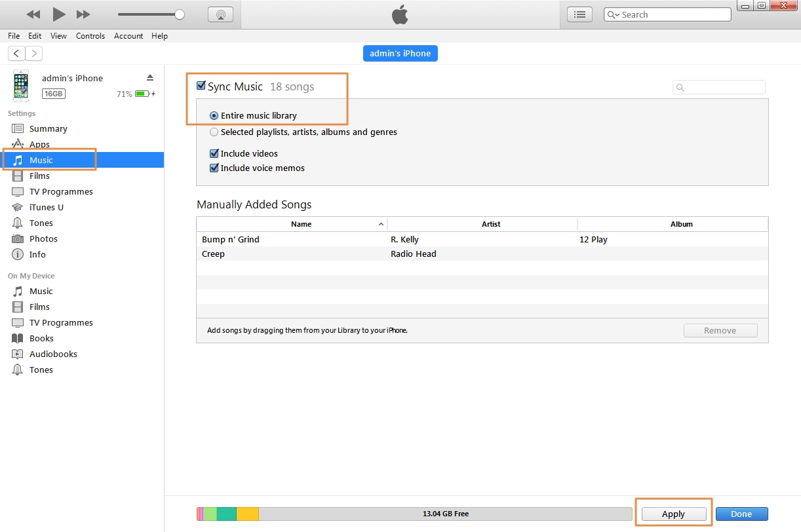Viewport: 801px width, 532px height.
Task: Toggle the Sync Music checkbox
Action: pyautogui.click(x=201, y=86)
